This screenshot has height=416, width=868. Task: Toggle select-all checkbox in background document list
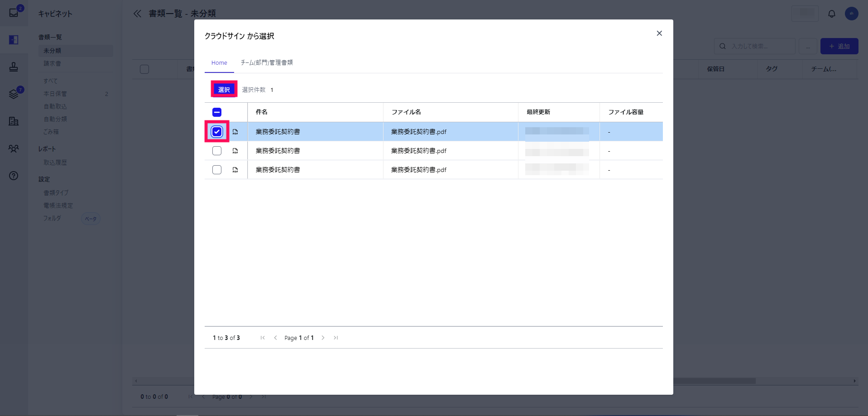click(x=144, y=69)
